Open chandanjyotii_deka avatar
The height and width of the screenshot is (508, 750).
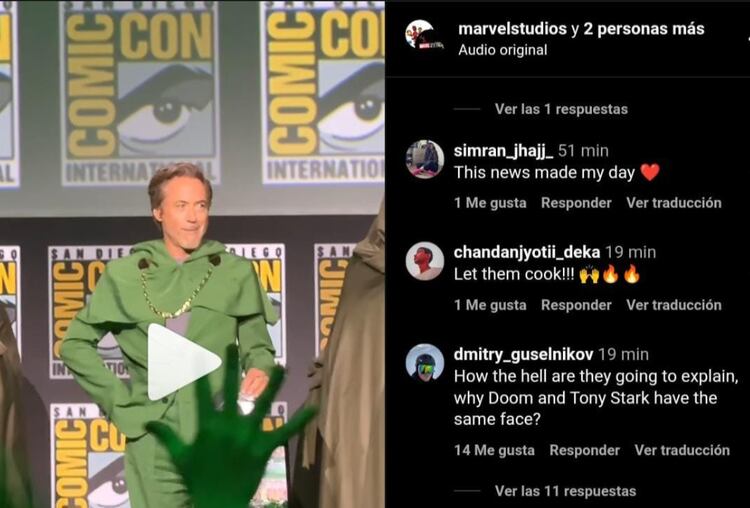point(425,261)
